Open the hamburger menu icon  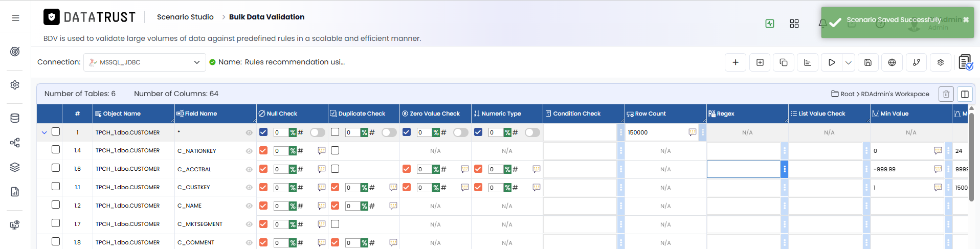pyautogui.click(x=16, y=18)
